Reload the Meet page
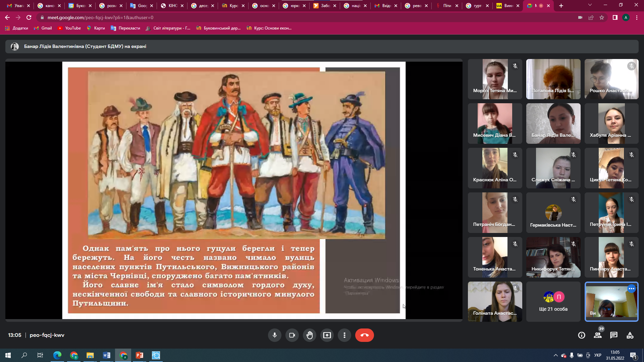 point(29,17)
